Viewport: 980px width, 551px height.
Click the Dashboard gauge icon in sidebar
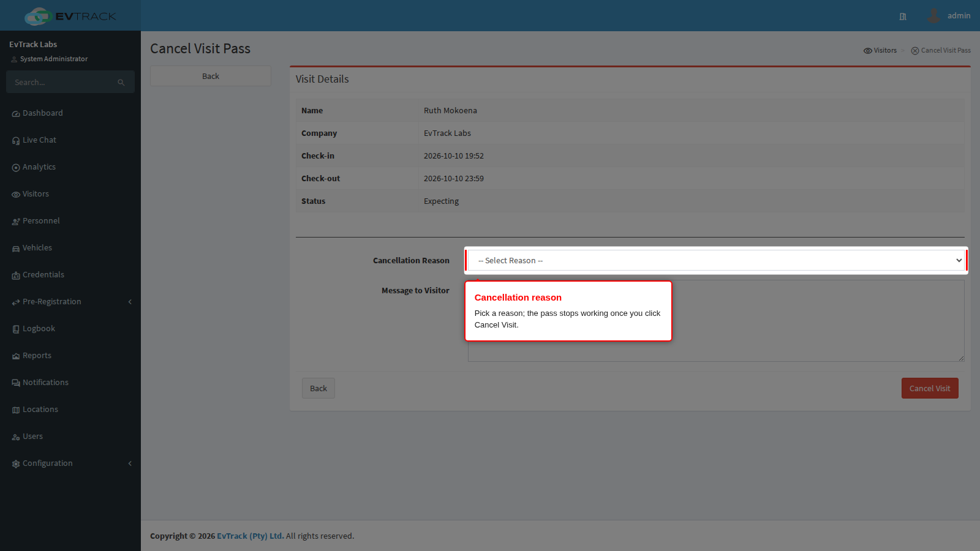[16, 114]
